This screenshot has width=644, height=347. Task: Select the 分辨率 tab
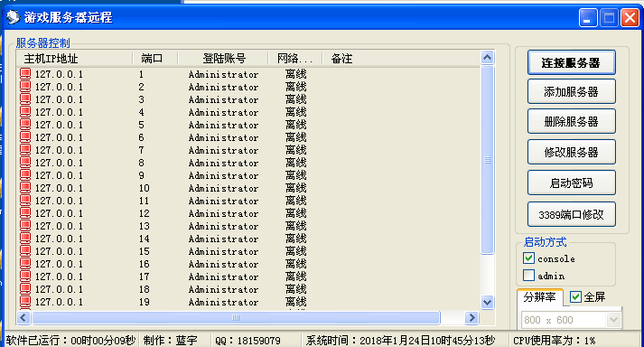[x=540, y=296]
